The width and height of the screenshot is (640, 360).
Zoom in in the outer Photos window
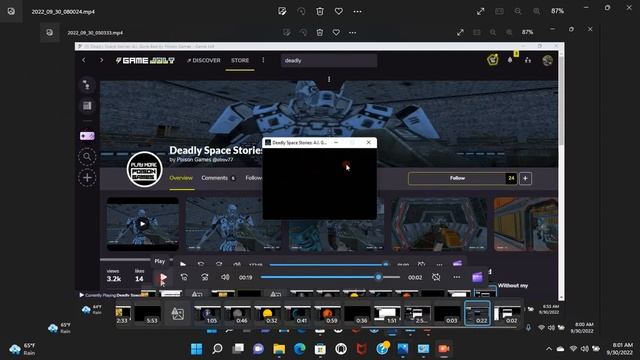(x=537, y=11)
